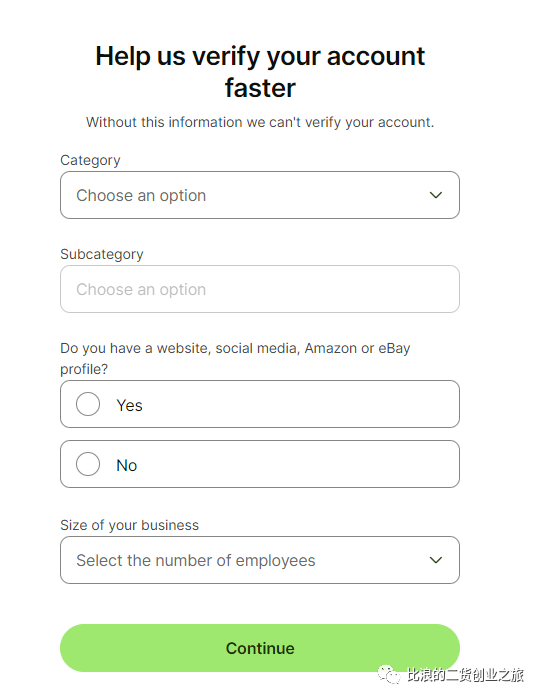This screenshot has height=700, width=541.
Task: Select the Yes radio circle
Action: tap(88, 404)
